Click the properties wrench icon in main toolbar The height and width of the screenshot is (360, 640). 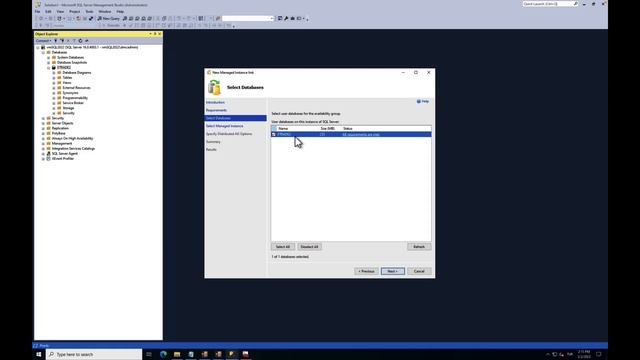286,18
